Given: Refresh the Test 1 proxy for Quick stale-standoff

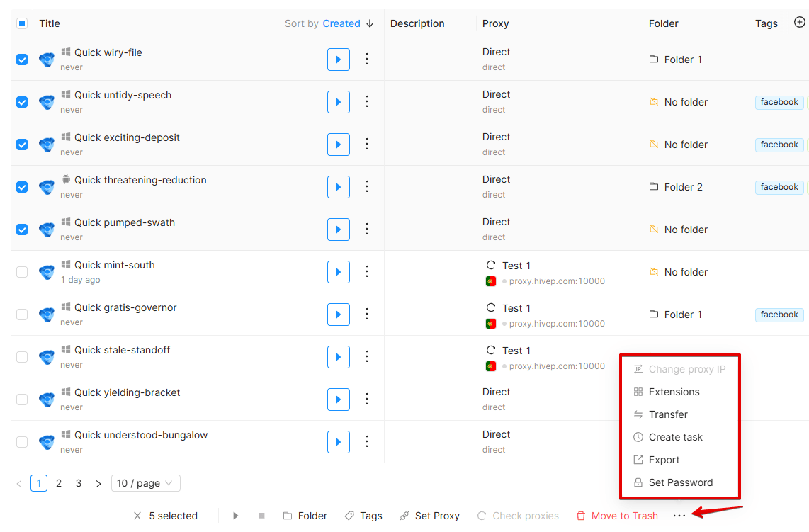Looking at the screenshot, I should [x=491, y=350].
